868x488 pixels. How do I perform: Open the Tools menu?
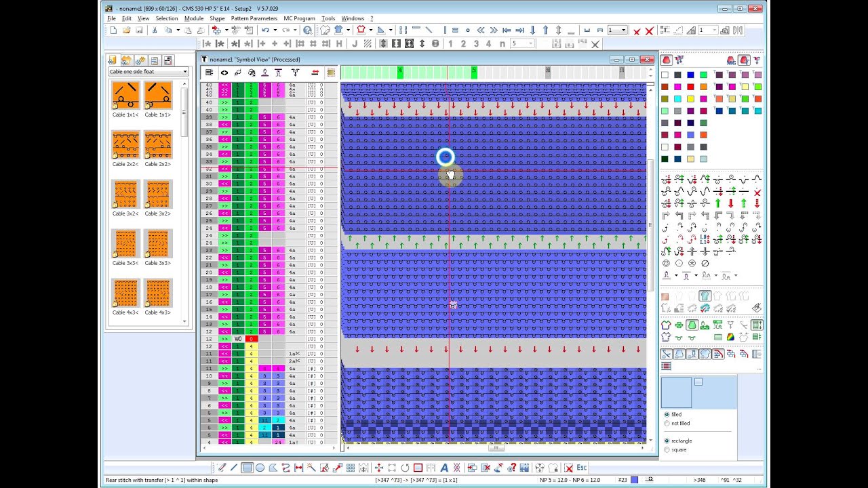pos(328,18)
